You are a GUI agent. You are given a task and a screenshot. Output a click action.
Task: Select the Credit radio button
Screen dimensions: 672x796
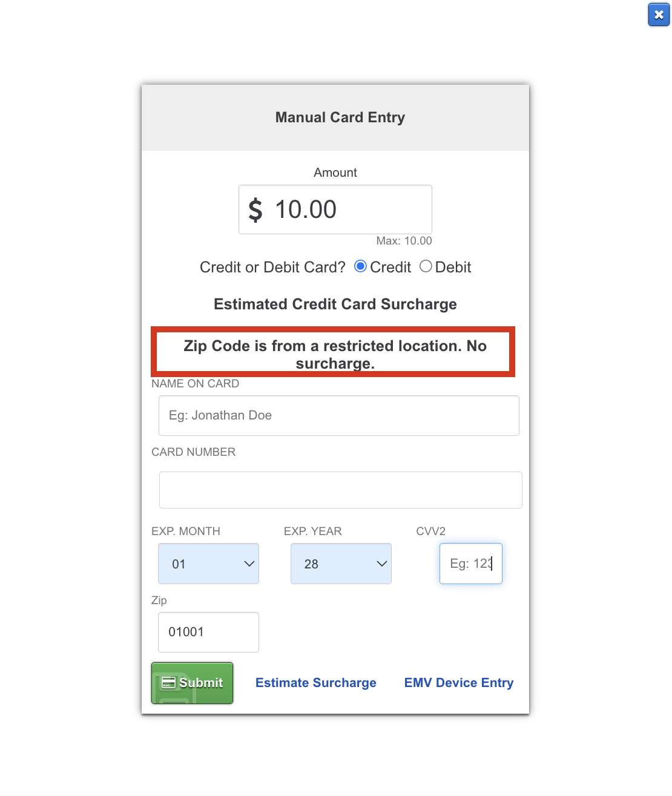pos(360,266)
